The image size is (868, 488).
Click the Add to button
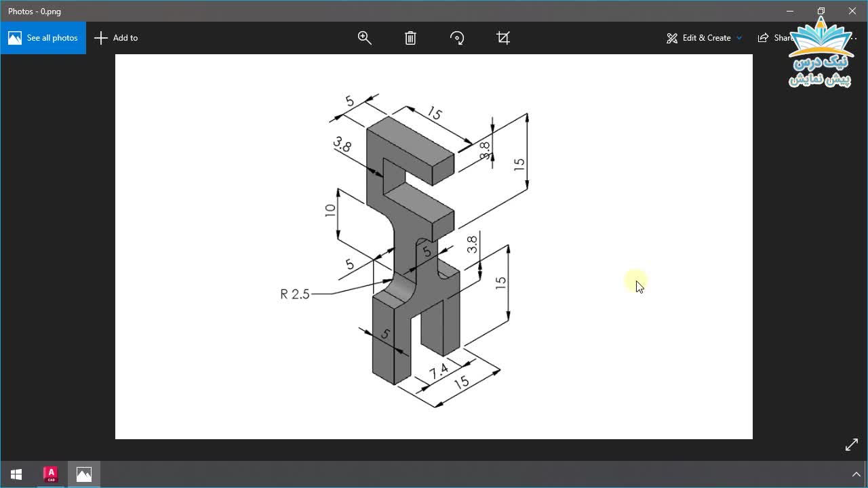point(116,38)
